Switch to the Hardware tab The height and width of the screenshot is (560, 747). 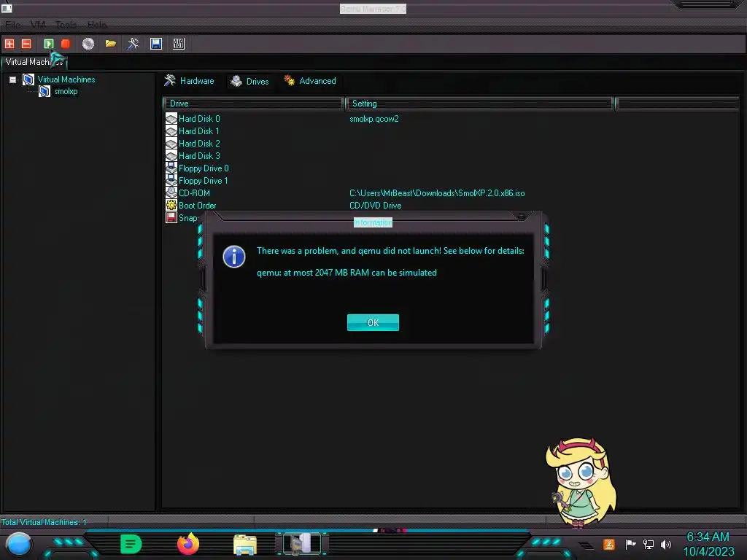point(189,81)
